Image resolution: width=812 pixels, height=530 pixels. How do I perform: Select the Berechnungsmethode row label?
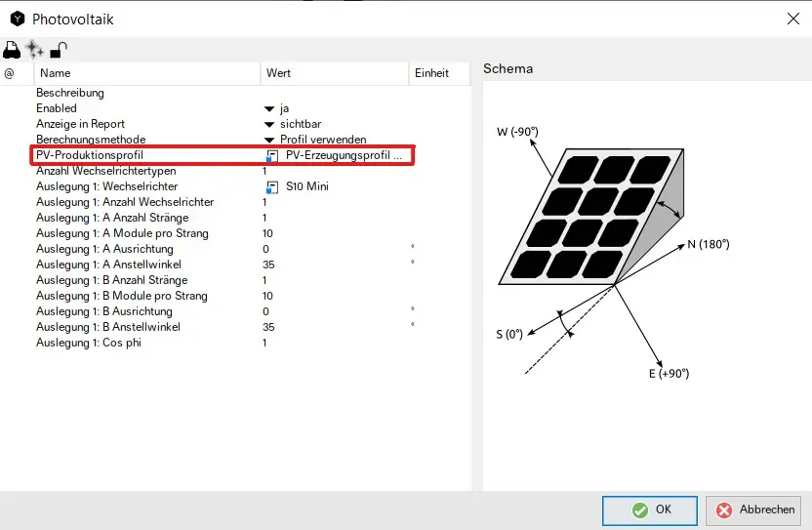[91, 140]
